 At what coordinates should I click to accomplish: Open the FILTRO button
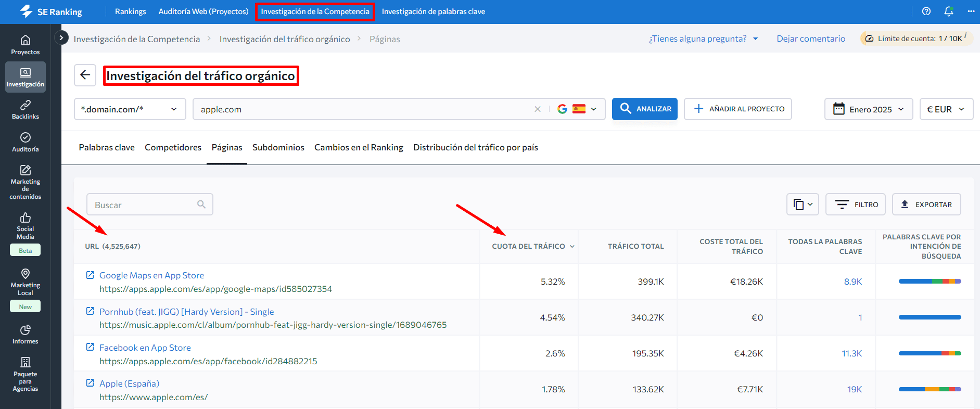tap(856, 204)
